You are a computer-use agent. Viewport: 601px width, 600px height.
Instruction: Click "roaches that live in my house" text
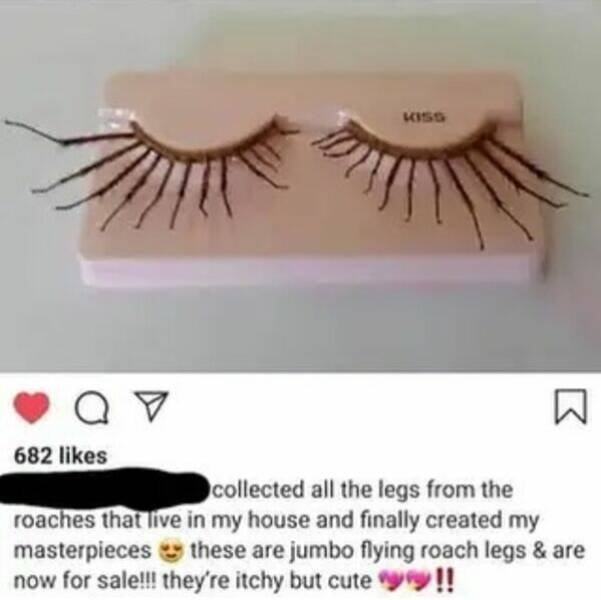tap(164, 520)
